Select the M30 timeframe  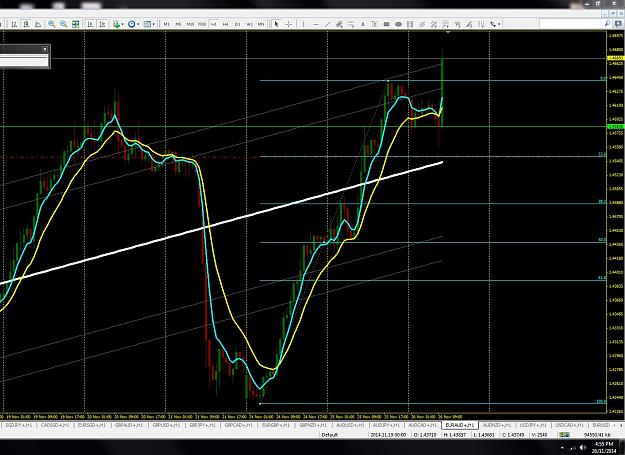[202, 24]
